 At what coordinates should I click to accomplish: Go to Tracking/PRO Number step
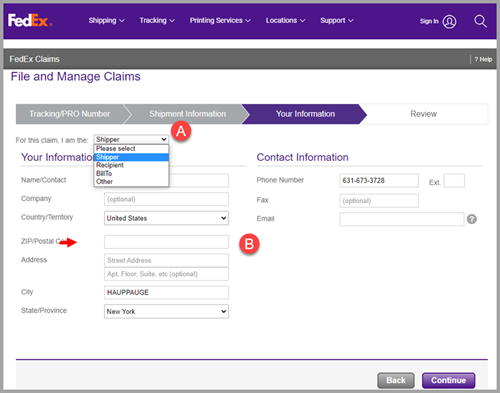pos(70,114)
